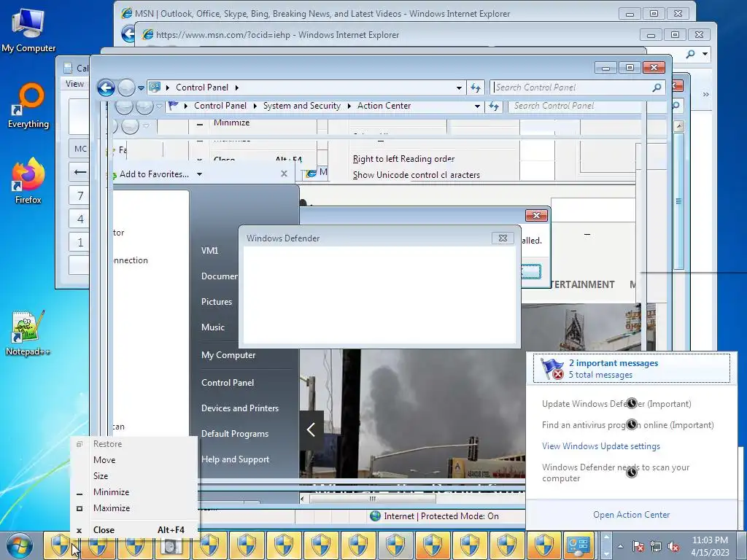Viewport: 747px width, 560px height.
Task: Click the taskbar scroll down arrow
Action: coord(606,554)
